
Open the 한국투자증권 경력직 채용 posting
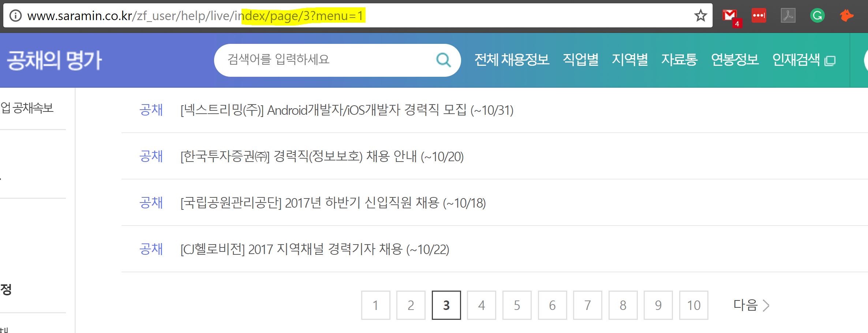coord(322,156)
